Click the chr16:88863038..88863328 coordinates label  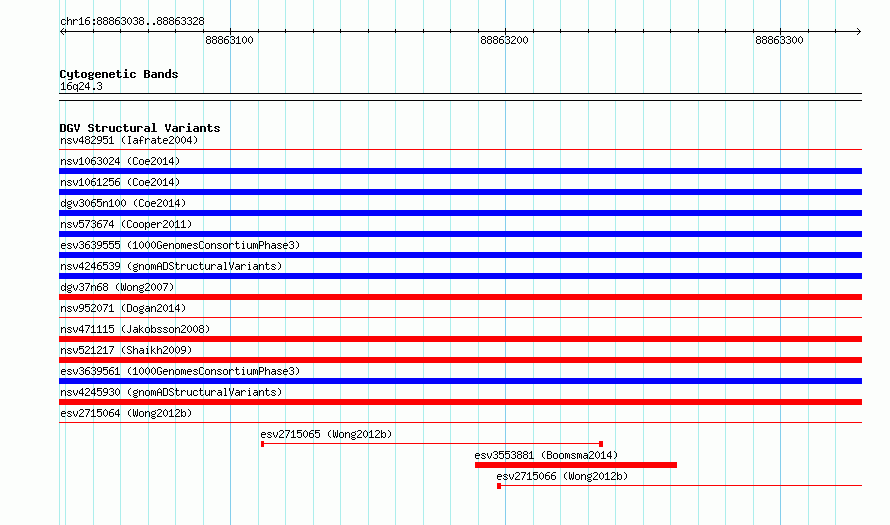[132, 21]
